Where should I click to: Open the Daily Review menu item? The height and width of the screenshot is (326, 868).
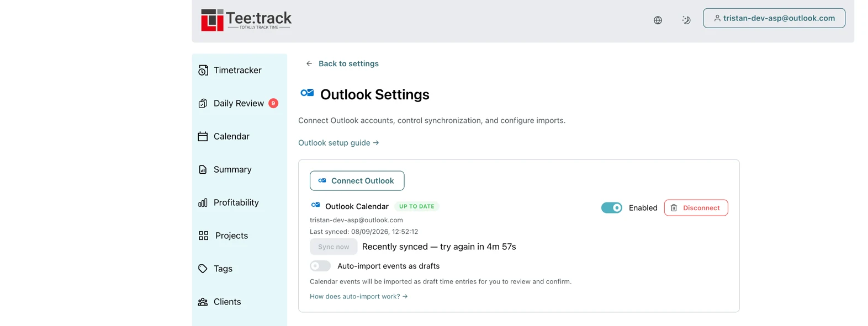(x=239, y=103)
